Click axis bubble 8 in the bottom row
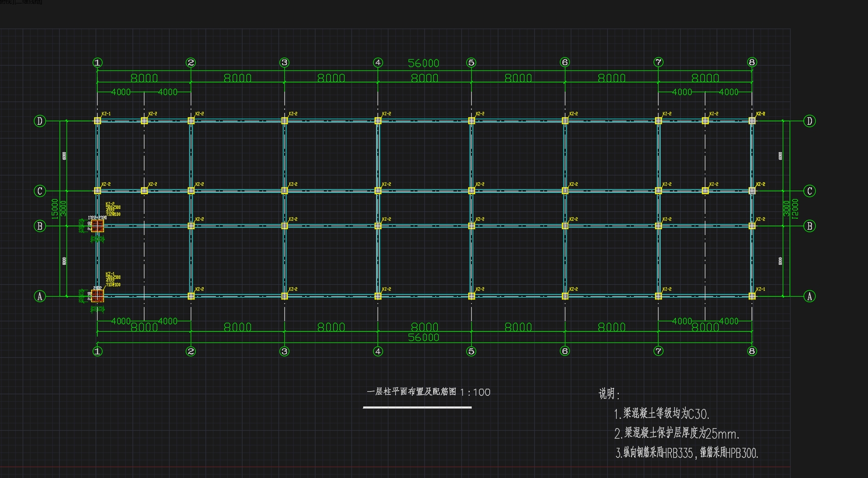 pyautogui.click(x=752, y=351)
